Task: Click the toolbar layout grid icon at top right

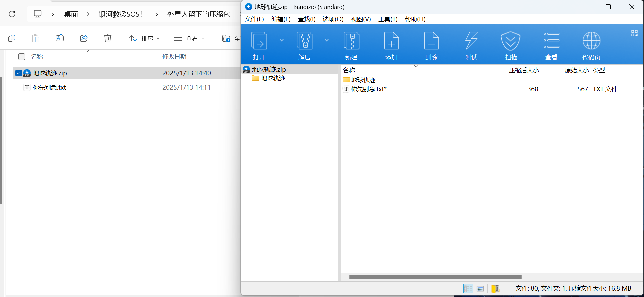Action: pyautogui.click(x=634, y=33)
